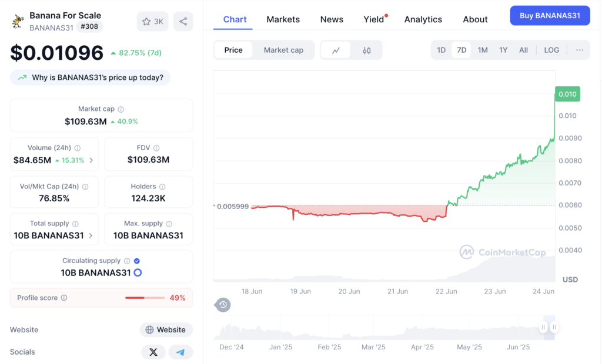Click the green 0.010 current price label

[567, 94]
